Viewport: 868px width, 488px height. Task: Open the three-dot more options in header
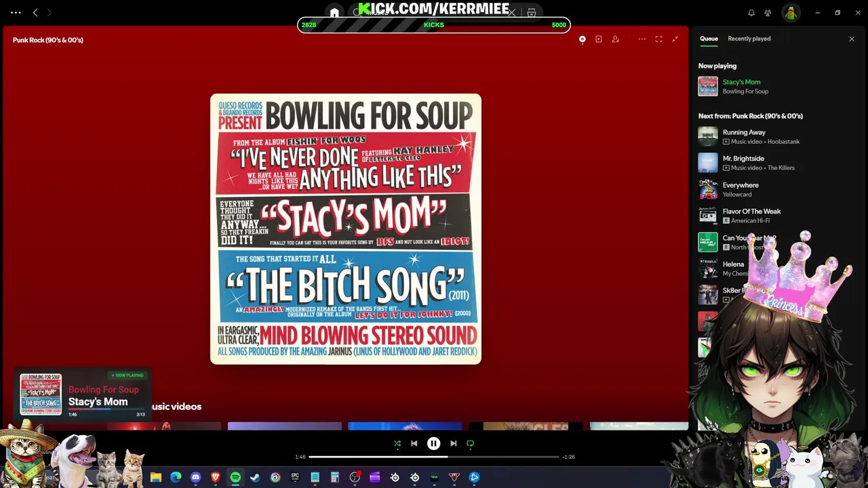pos(642,39)
